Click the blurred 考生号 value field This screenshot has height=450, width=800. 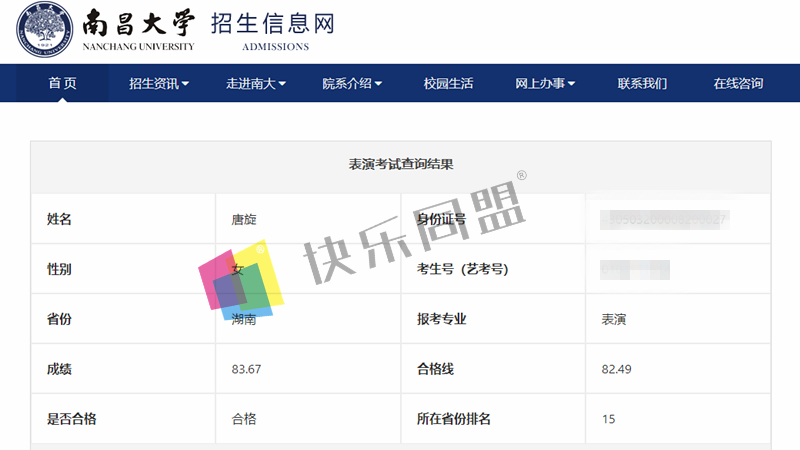click(635, 269)
